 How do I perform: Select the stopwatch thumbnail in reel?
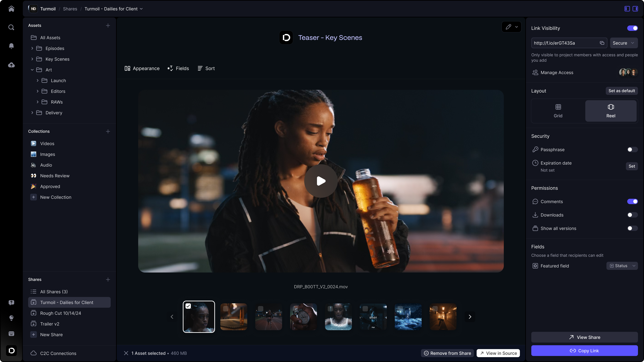pos(303,317)
